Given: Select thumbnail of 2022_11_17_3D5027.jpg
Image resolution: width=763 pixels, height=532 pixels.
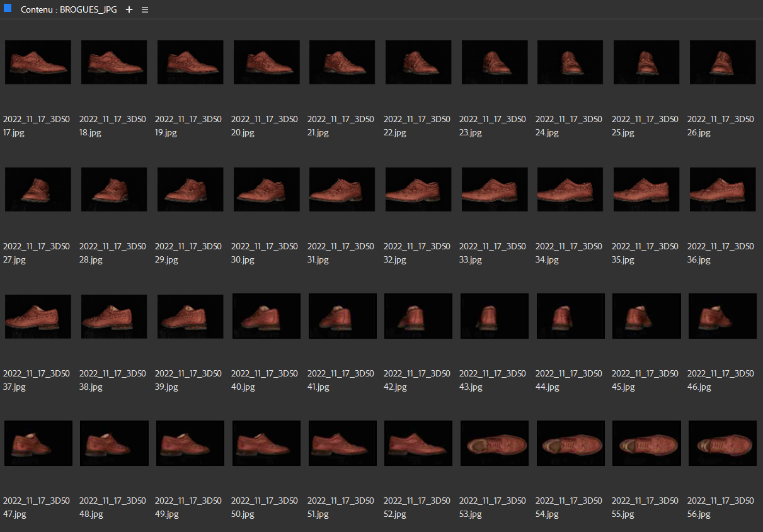Looking at the screenshot, I should click(38, 190).
